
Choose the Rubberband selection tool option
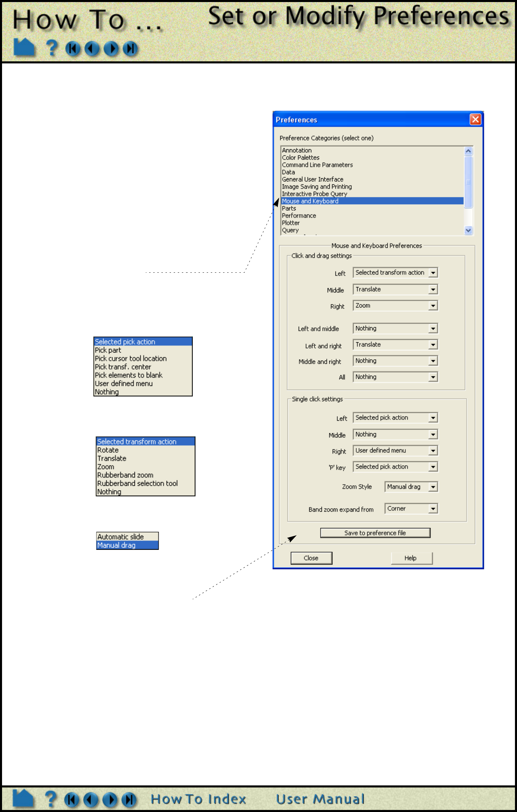(145, 483)
